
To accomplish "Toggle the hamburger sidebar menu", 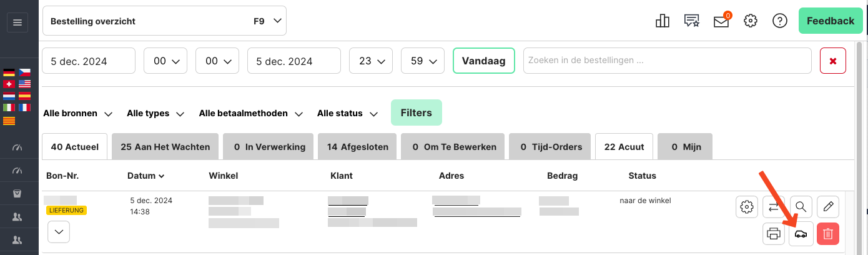I will point(17,22).
